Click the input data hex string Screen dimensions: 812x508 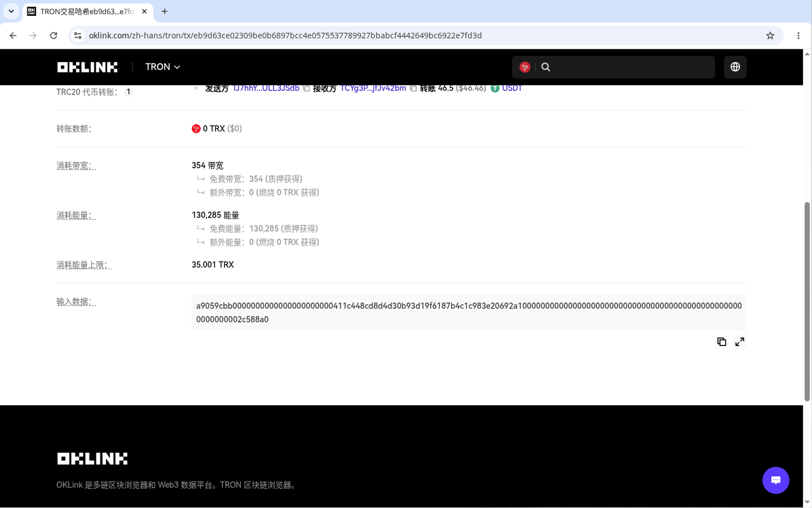pos(469,312)
